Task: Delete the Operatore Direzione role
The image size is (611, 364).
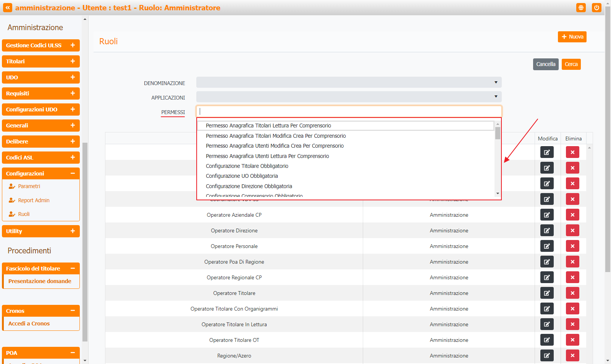Action: point(572,230)
